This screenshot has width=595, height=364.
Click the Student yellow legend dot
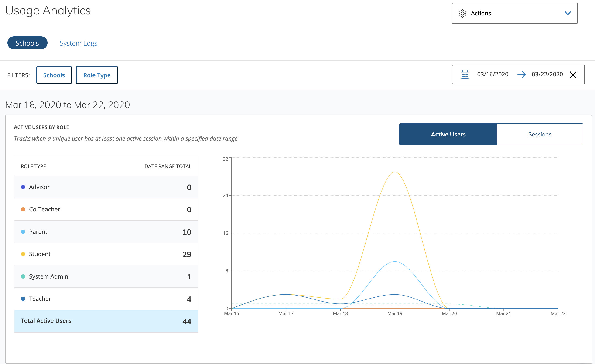pyautogui.click(x=23, y=254)
